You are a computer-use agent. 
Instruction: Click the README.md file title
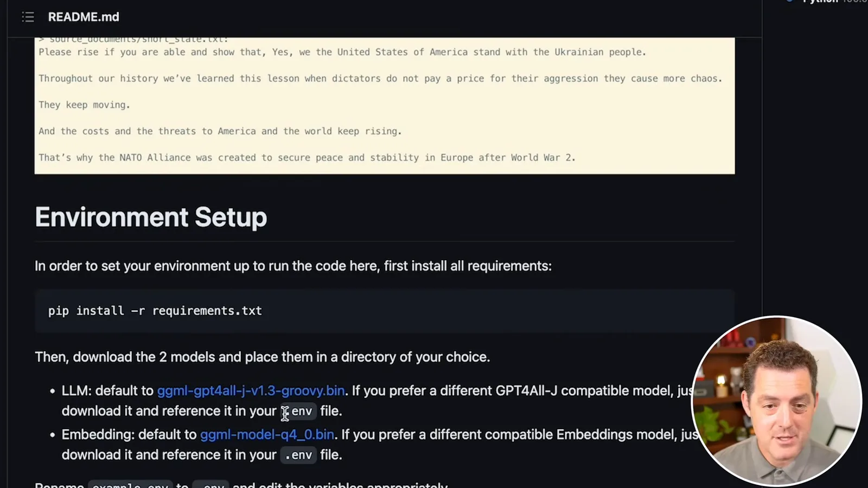pyautogui.click(x=84, y=17)
